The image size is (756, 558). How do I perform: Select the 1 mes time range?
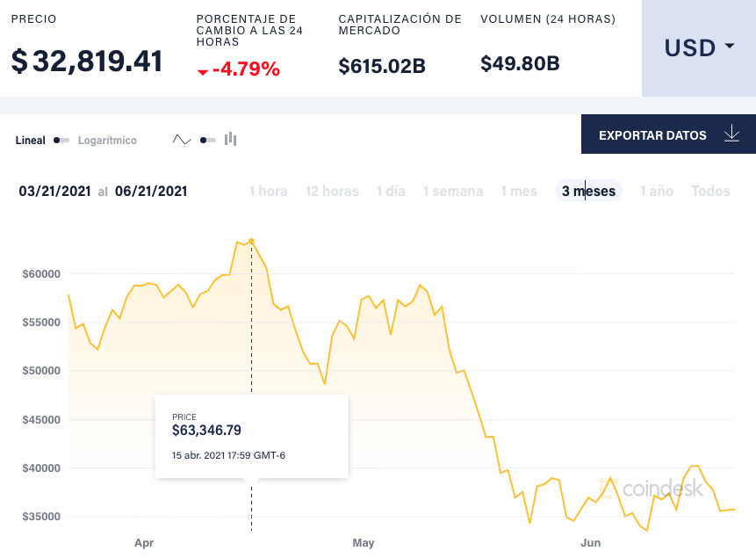(x=519, y=192)
